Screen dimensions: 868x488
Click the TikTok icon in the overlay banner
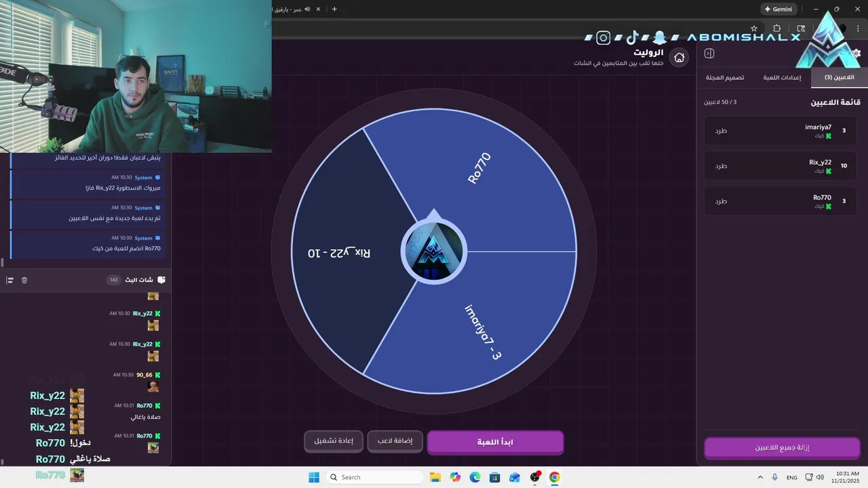632,37
